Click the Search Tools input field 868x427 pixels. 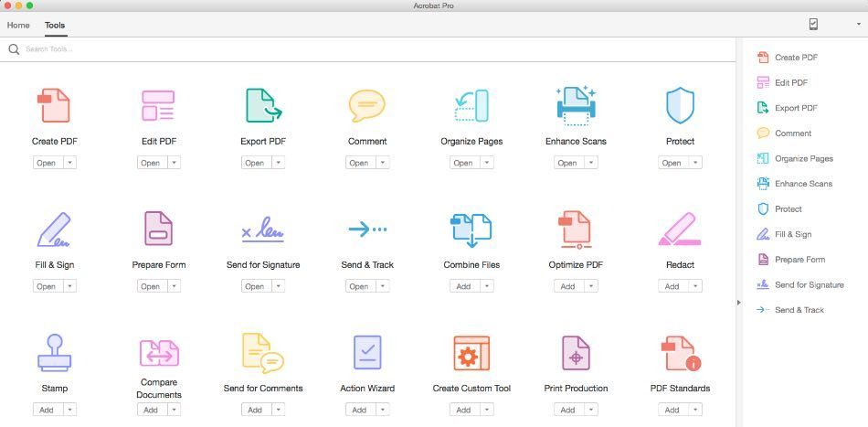pos(183,49)
